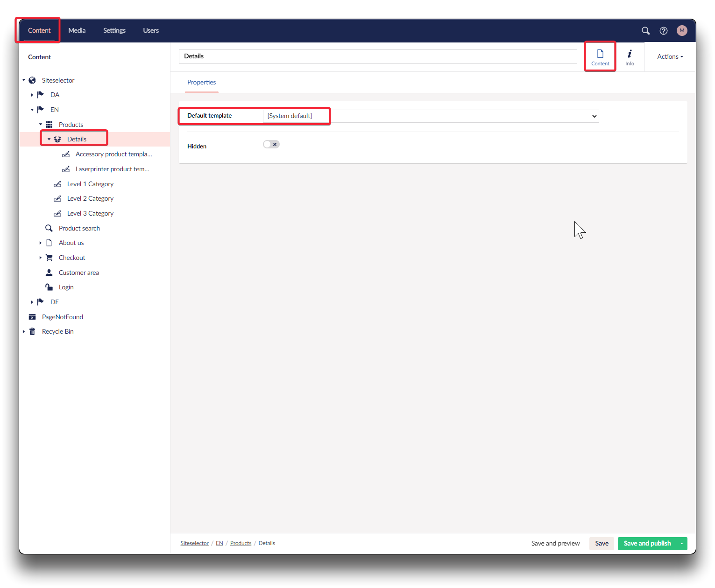The height and width of the screenshot is (588, 715).
Task: Expand the Recycle Bin tree node
Action: pyautogui.click(x=24, y=331)
